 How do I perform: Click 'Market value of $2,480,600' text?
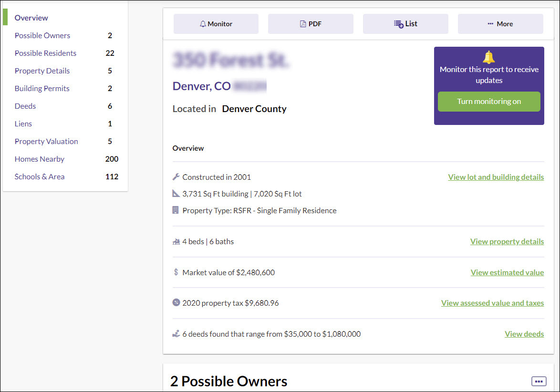(x=228, y=272)
